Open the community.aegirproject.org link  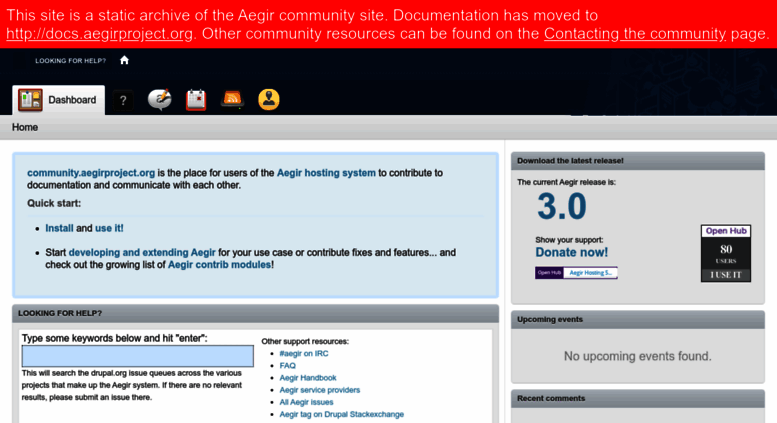[91, 173]
